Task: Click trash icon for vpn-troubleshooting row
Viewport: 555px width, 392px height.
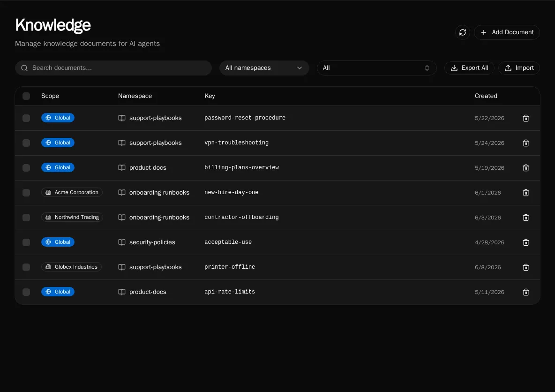Action: point(525,143)
